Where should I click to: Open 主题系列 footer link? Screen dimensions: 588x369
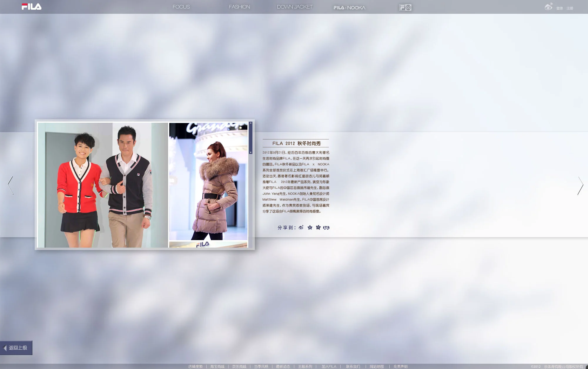305,366
